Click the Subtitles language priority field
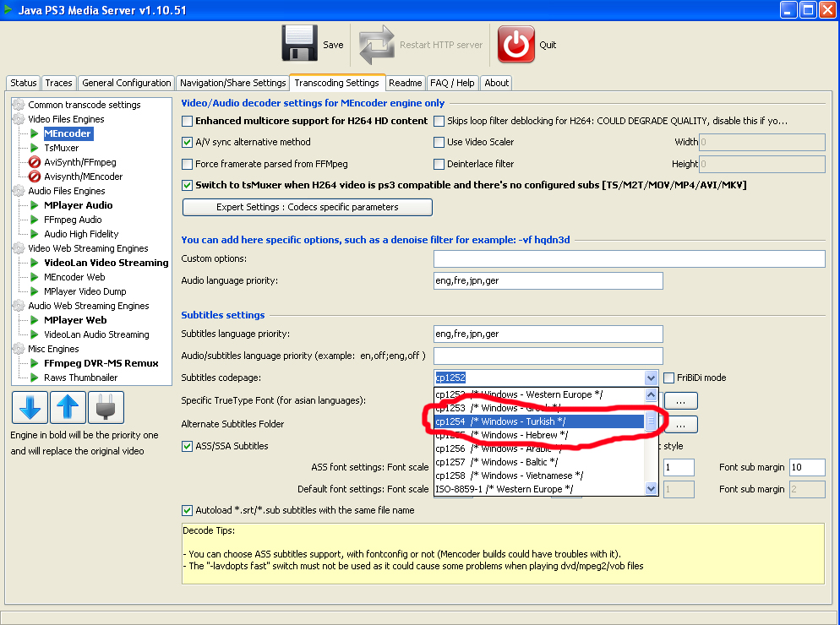The height and width of the screenshot is (625, 840). coord(548,334)
